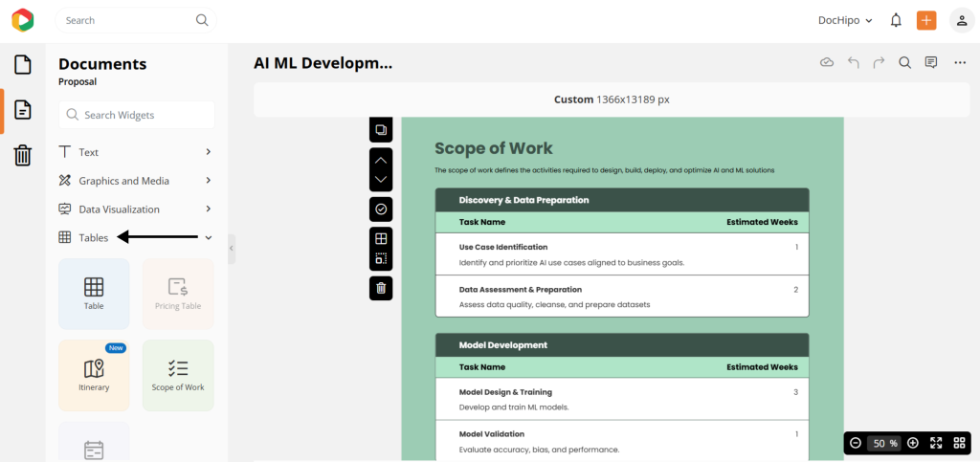The image size is (980, 462).
Task: Toggle fullscreen fit view
Action: click(x=936, y=443)
